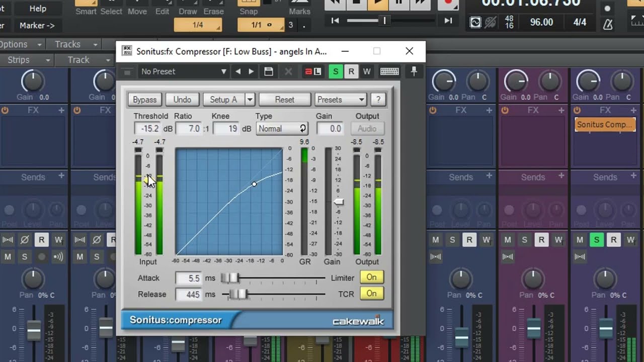
Task: Click the Threshold value field
Action: (148, 129)
